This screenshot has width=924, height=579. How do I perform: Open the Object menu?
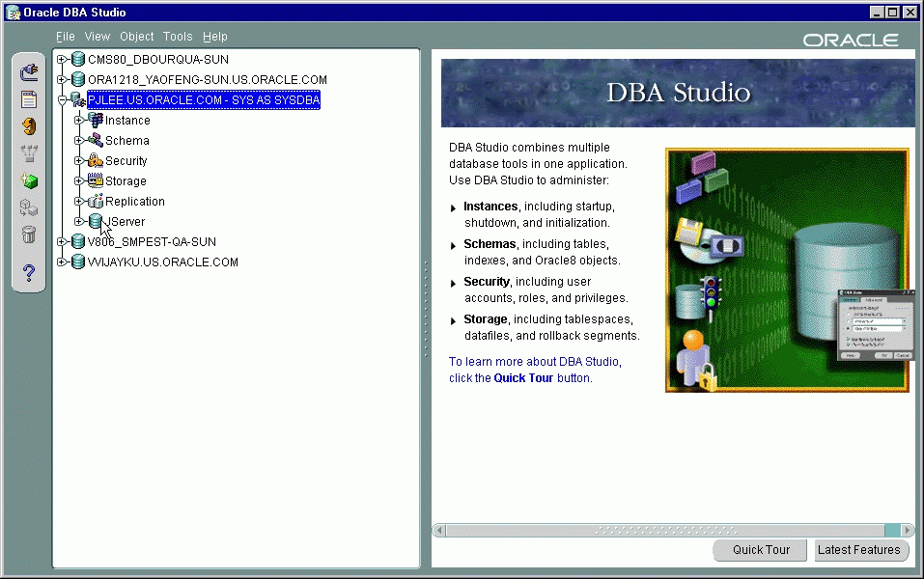click(x=136, y=36)
